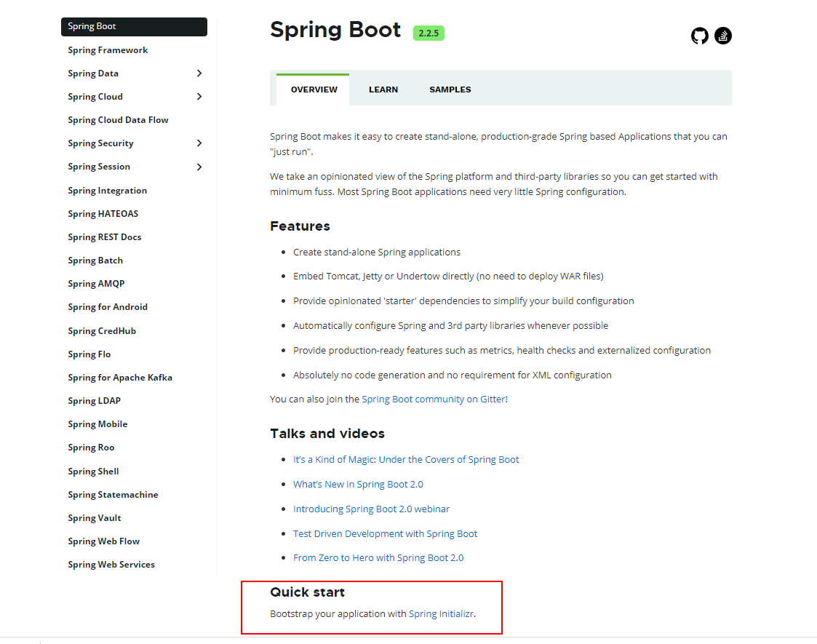Open Spring CredHub project
Viewport: 817px width, 644px height.
click(x=102, y=331)
